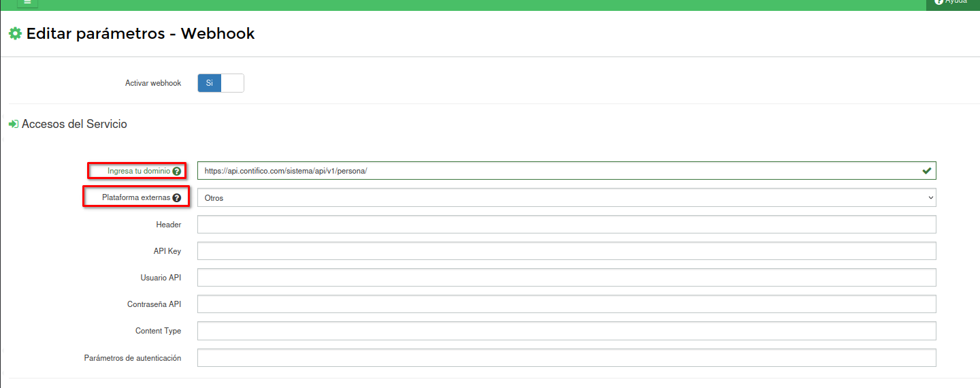Click the gear icon beside Editar parámetros
Screen dimensions: 980x388
[x=15, y=33]
